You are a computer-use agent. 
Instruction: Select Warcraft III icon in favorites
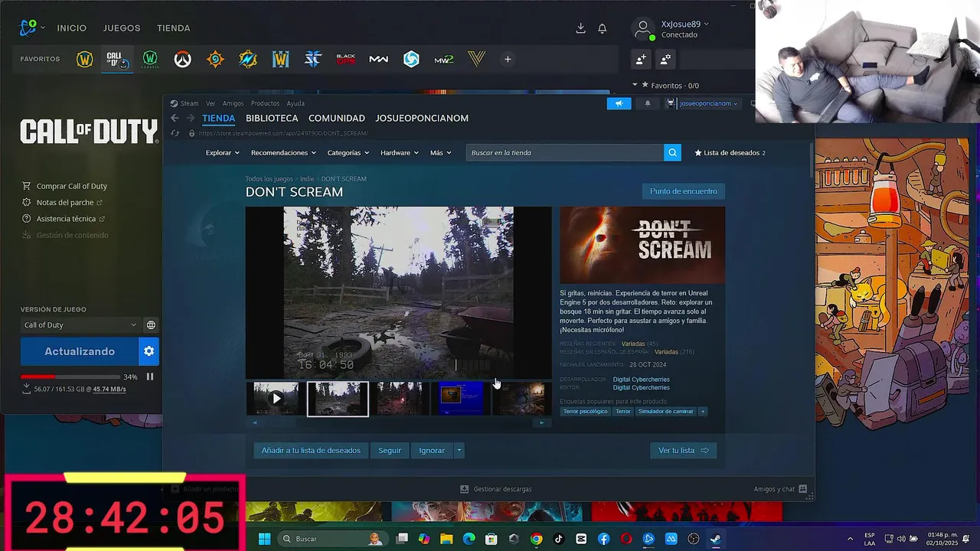tap(280, 59)
